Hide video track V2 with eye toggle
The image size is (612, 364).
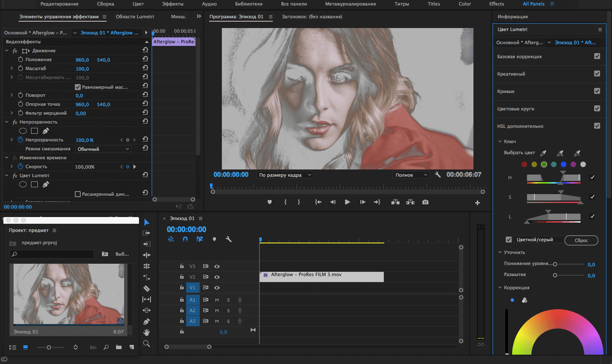coord(217,277)
